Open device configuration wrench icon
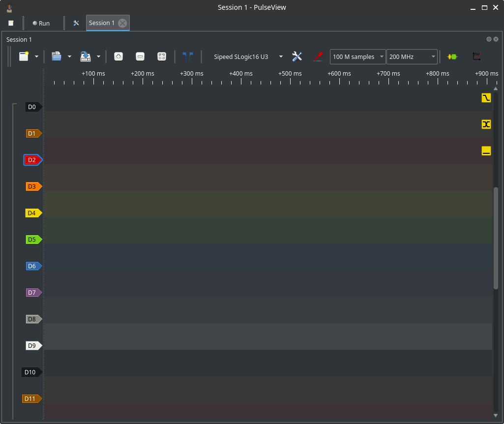Image resolution: width=504 pixels, height=424 pixels. coord(297,57)
